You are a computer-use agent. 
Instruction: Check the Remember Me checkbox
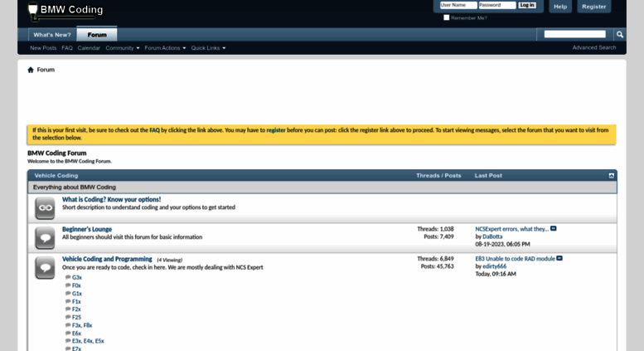pos(447,17)
